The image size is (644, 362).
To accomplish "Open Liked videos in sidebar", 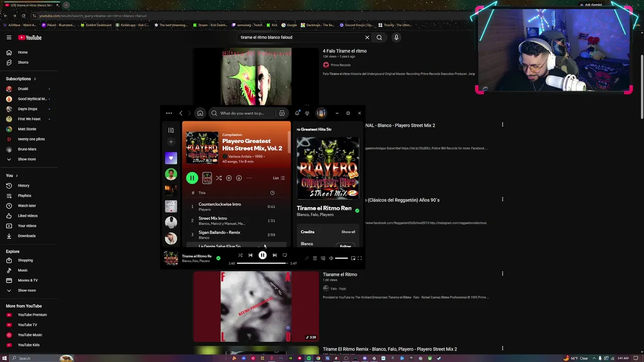I will 29,216.
